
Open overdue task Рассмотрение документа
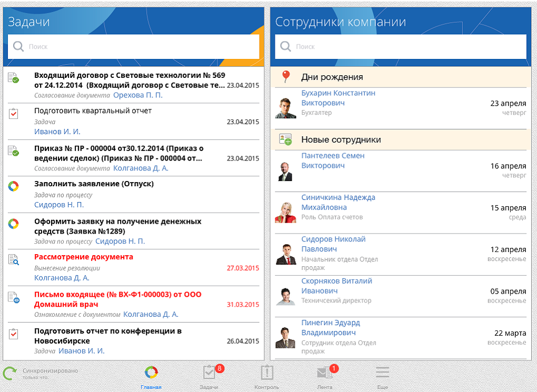click(x=134, y=268)
